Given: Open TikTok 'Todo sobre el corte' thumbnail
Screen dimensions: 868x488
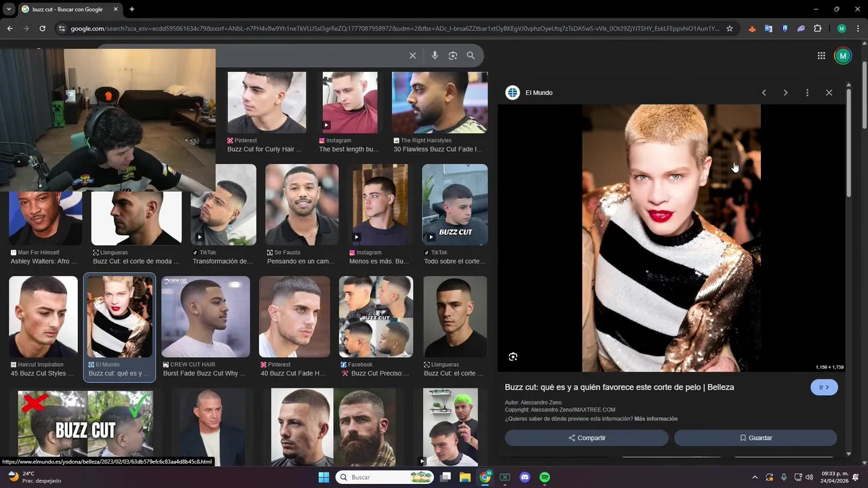Looking at the screenshot, I should pos(455,205).
